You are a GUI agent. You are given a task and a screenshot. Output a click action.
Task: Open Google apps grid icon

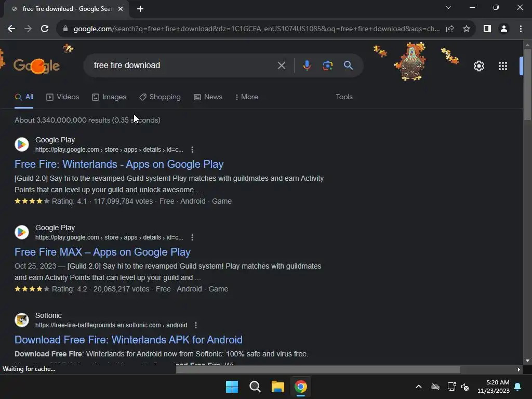click(x=503, y=66)
